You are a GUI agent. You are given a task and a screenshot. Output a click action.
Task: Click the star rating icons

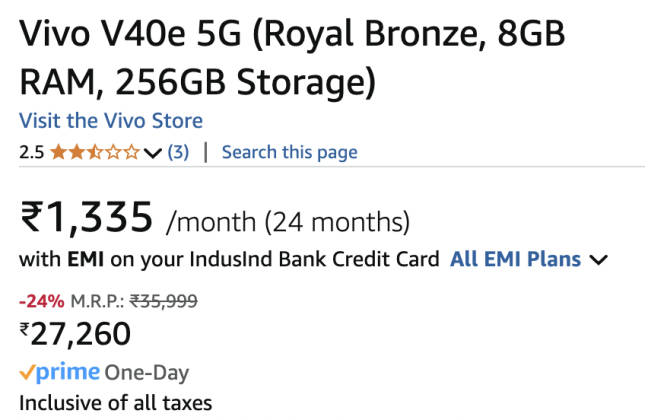pyautogui.click(x=95, y=153)
